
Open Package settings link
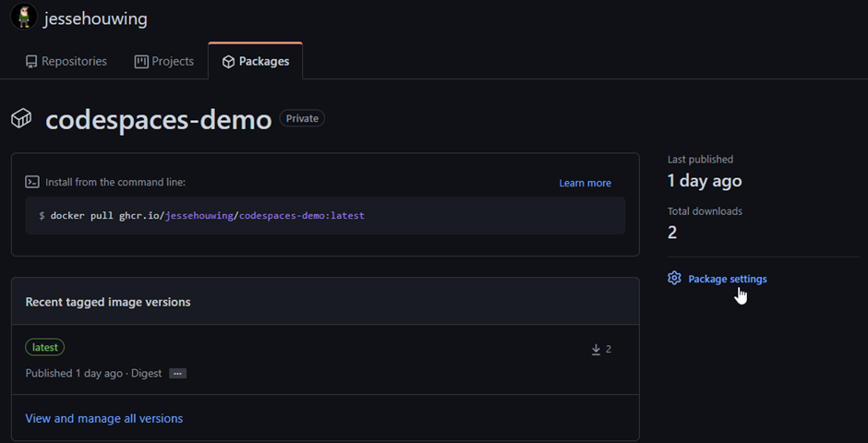tap(728, 279)
